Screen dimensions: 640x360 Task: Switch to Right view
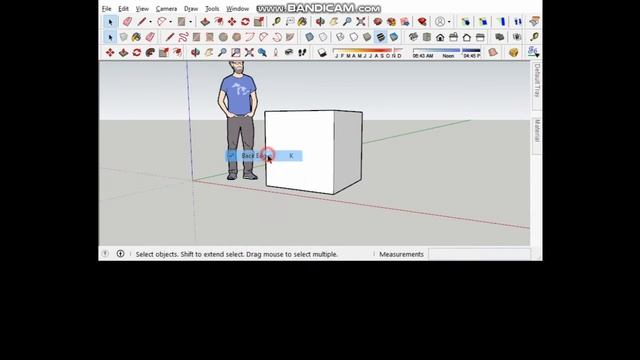(453, 37)
